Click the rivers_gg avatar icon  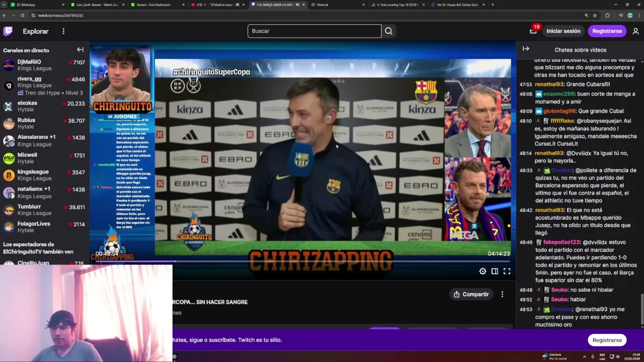point(9,85)
